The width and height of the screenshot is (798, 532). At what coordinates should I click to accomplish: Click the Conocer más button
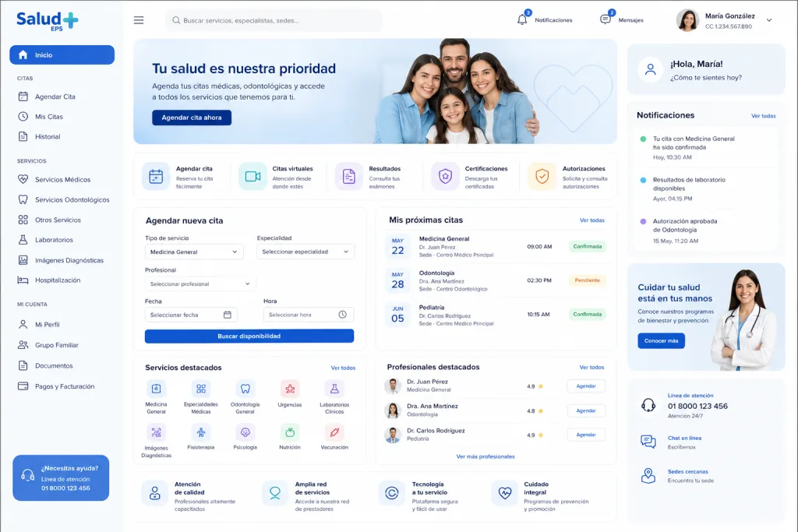tap(661, 340)
